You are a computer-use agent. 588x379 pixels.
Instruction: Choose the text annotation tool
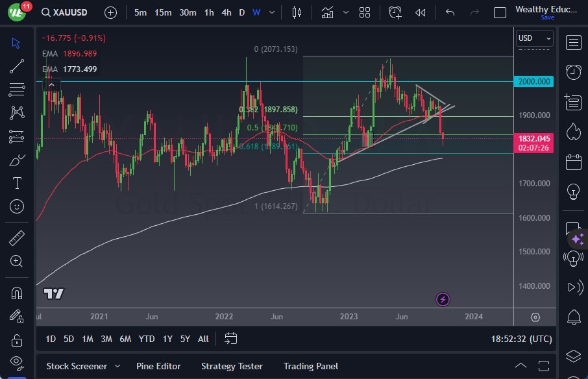[x=18, y=183]
